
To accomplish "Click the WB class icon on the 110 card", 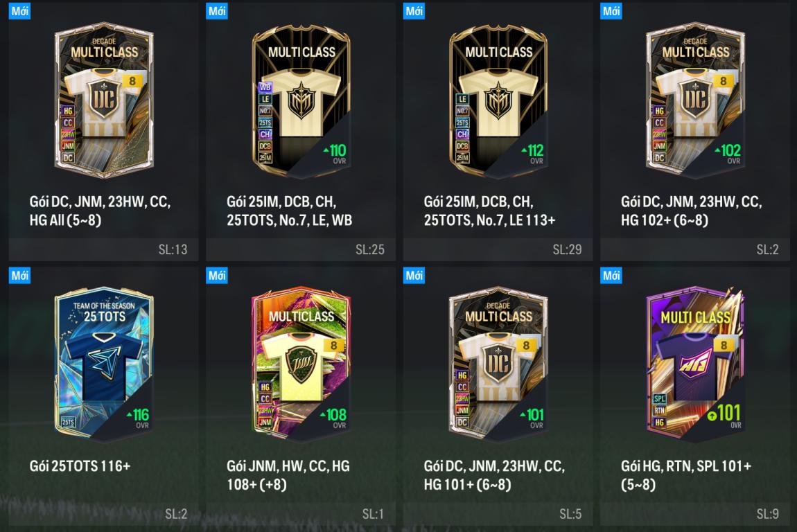I will (265, 87).
